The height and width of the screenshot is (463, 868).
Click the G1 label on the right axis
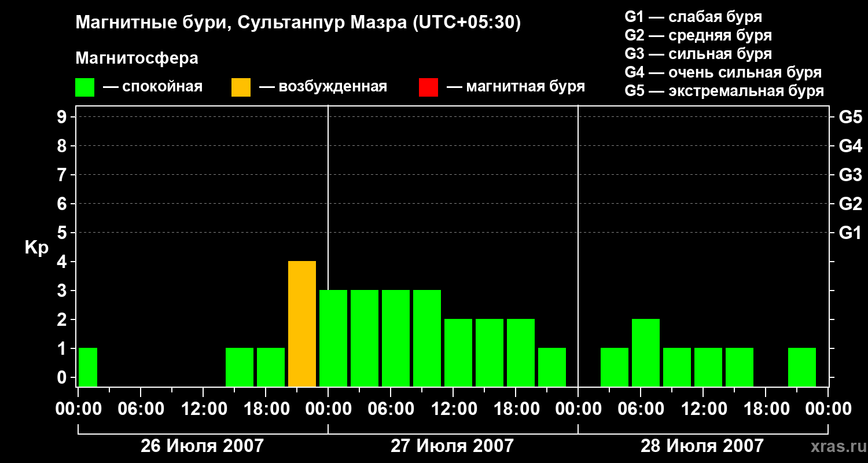851,233
